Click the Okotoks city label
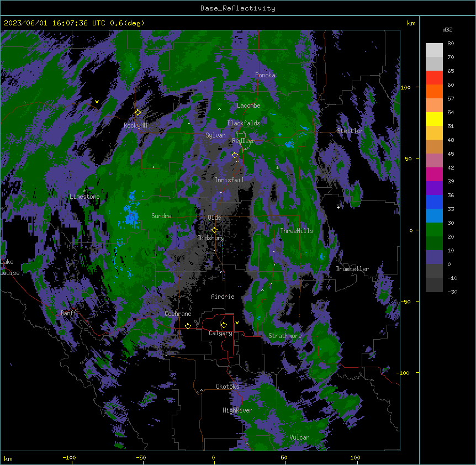 coord(228,387)
